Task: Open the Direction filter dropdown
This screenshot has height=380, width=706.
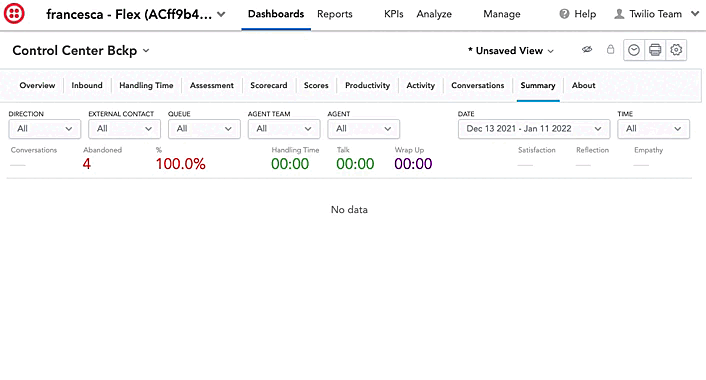Action: pos(45,129)
